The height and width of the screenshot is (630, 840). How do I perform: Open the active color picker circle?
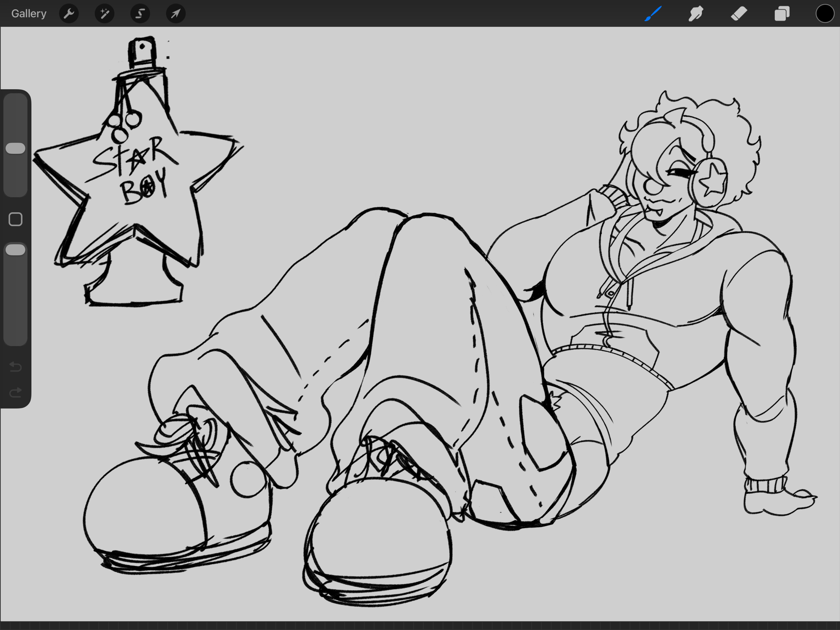824,13
